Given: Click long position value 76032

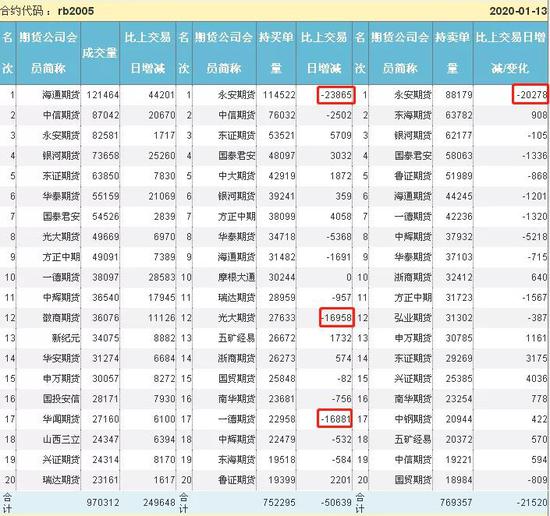Looking at the screenshot, I should click(282, 115).
